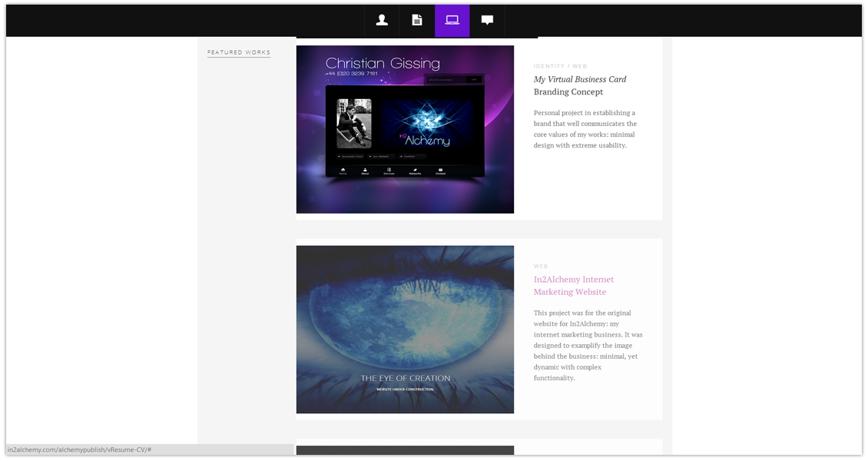This screenshot has width=868, height=461.
Task: Go to resume section via document icon
Action: click(417, 21)
